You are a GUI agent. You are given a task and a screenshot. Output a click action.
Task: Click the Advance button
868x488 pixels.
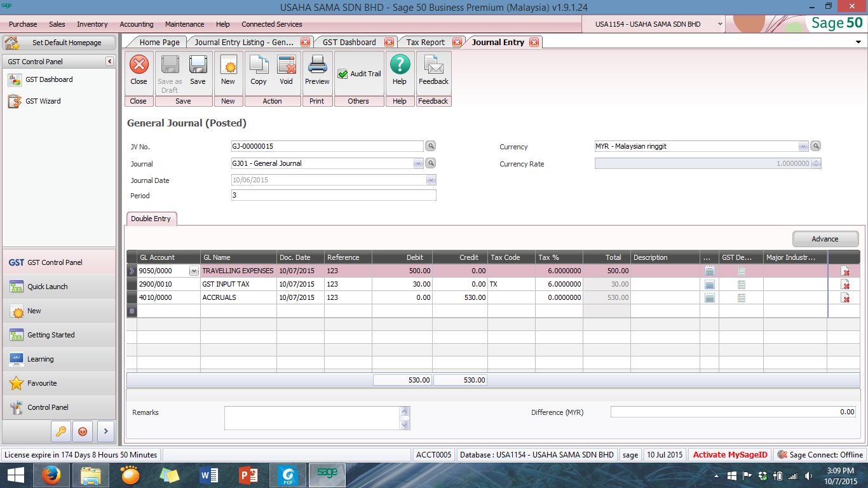[x=825, y=239]
